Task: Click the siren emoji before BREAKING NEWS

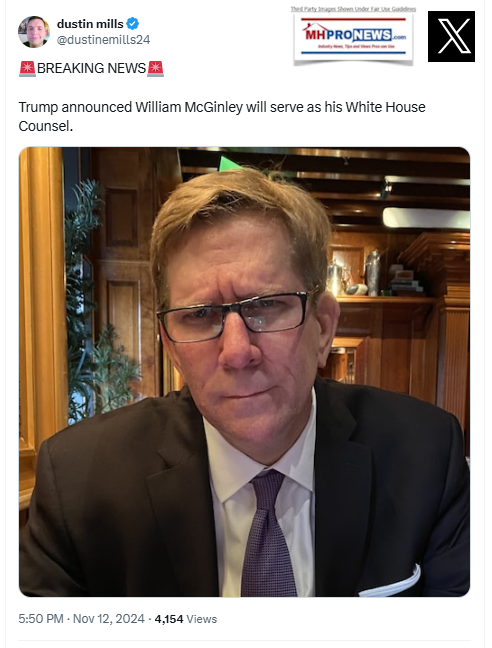Action: pyautogui.click(x=27, y=68)
